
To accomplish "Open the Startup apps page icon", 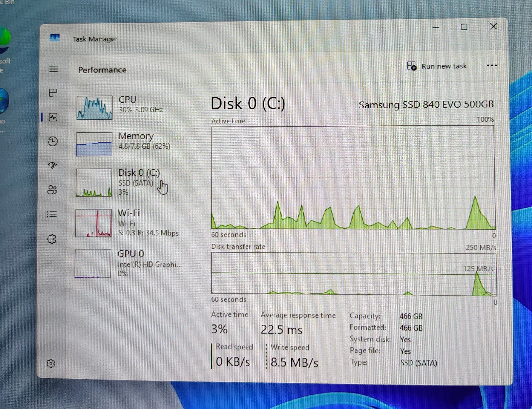I will [x=53, y=165].
